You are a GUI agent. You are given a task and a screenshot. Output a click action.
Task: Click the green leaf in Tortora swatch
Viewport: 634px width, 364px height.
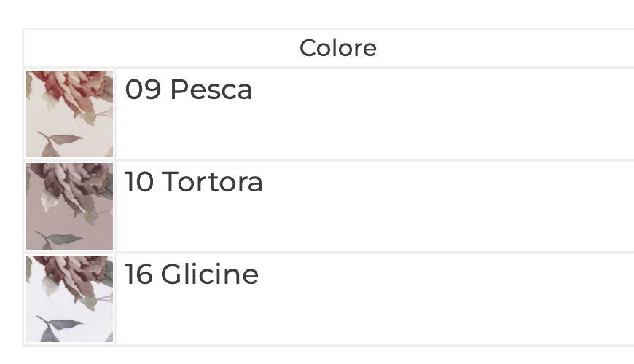pyautogui.click(x=64, y=239)
